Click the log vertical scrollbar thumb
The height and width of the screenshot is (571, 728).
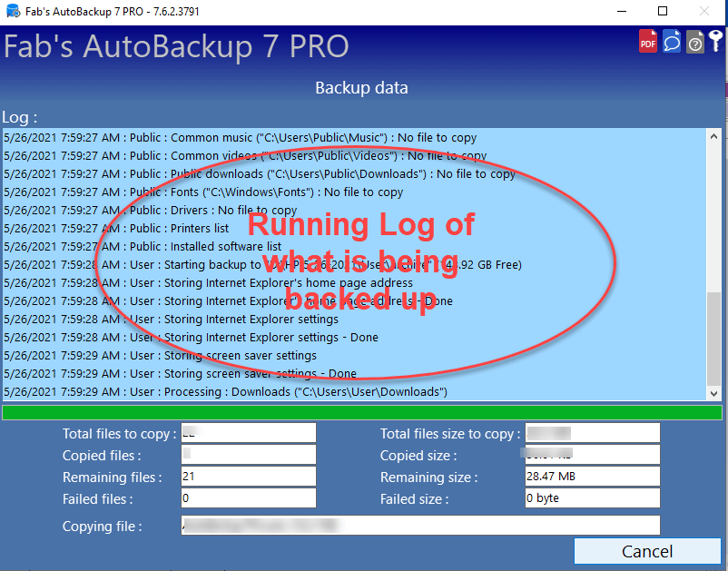click(x=714, y=339)
